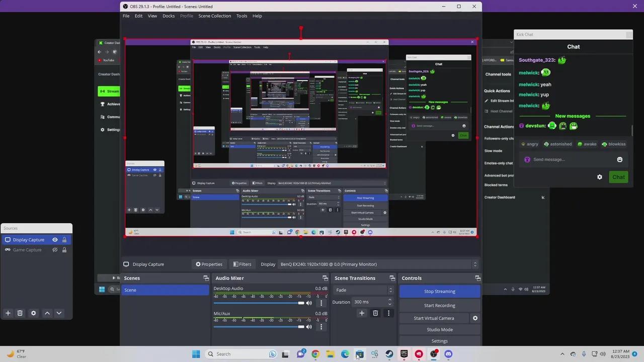Insert the blowkiss emote in Kick Chat
The height and width of the screenshot is (362, 644).
coord(614,144)
